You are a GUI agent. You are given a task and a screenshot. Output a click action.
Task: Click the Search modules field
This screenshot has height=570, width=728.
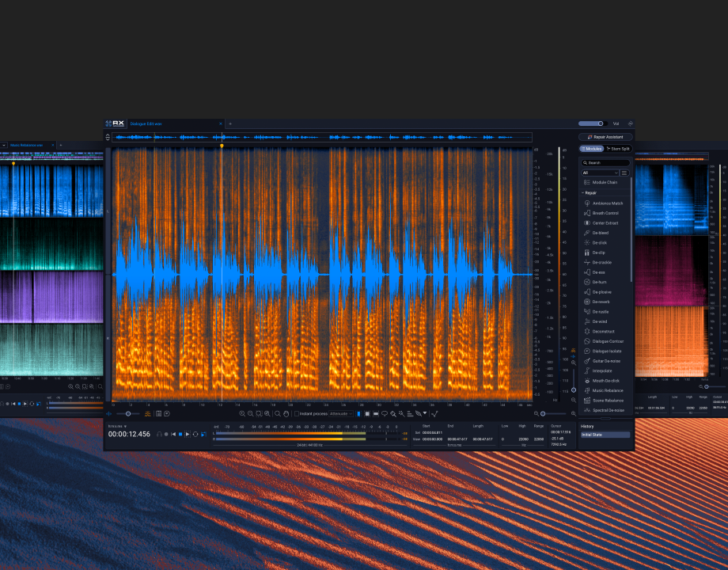click(605, 162)
